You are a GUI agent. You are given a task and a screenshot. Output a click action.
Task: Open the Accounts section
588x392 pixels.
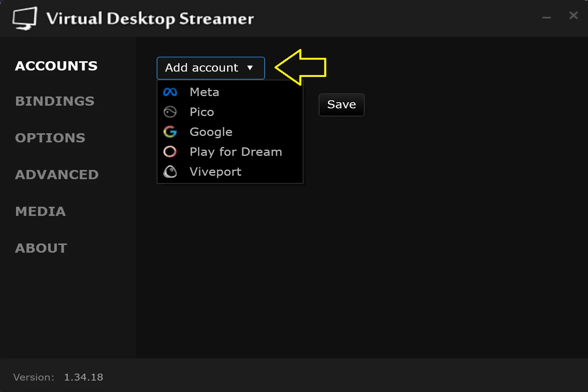tap(56, 66)
